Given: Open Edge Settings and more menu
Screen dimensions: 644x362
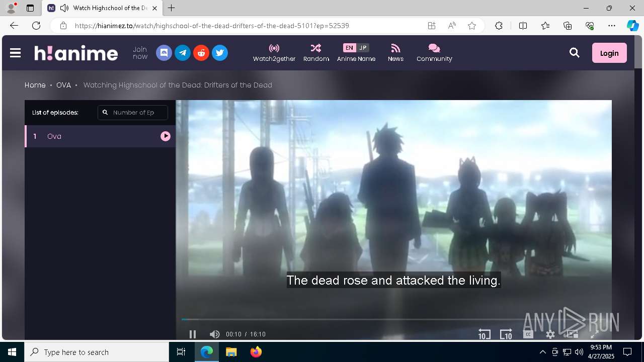Looking at the screenshot, I should 612,26.
